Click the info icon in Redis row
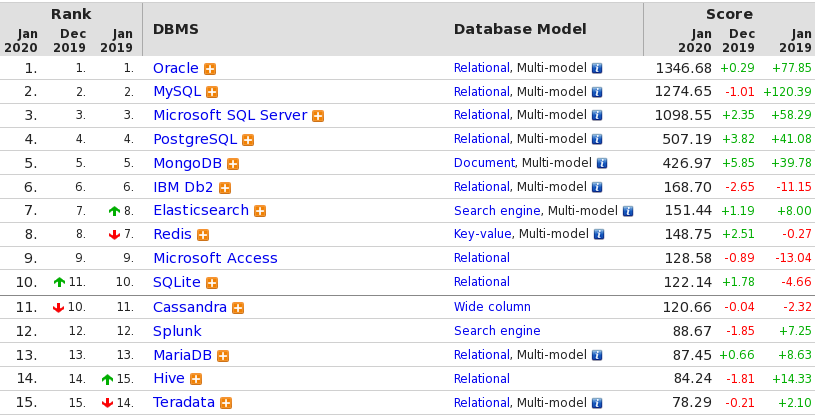 point(599,234)
